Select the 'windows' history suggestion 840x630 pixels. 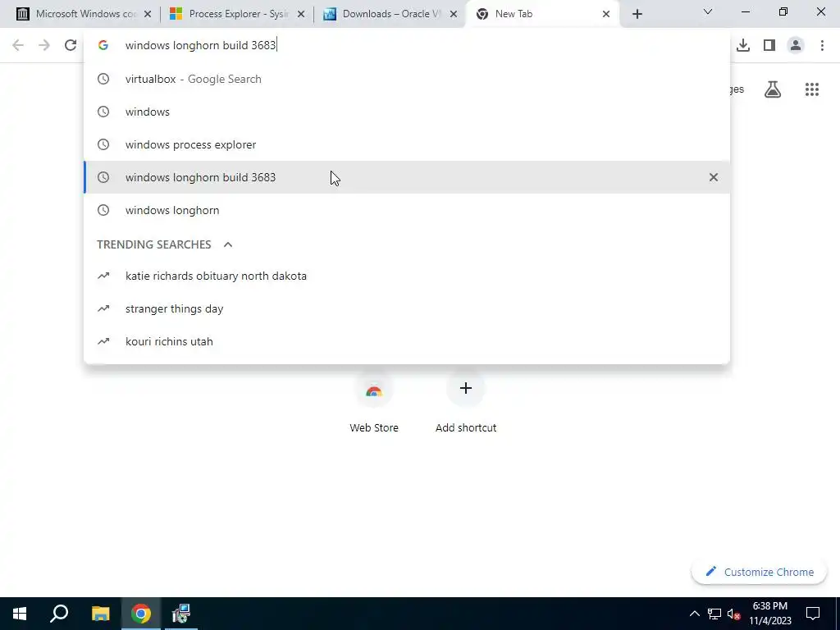pos(407,112)
